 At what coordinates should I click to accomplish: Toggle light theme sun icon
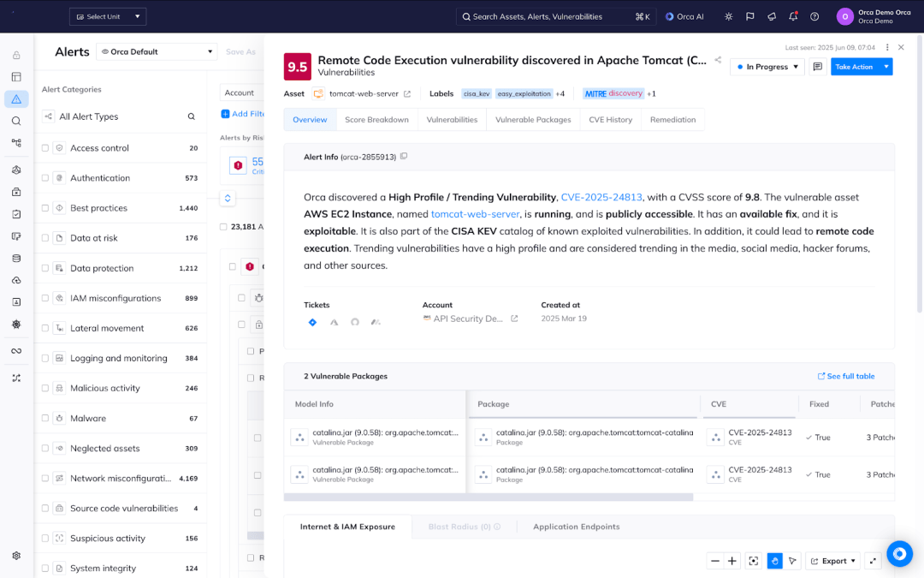click(x=728, y=16)
